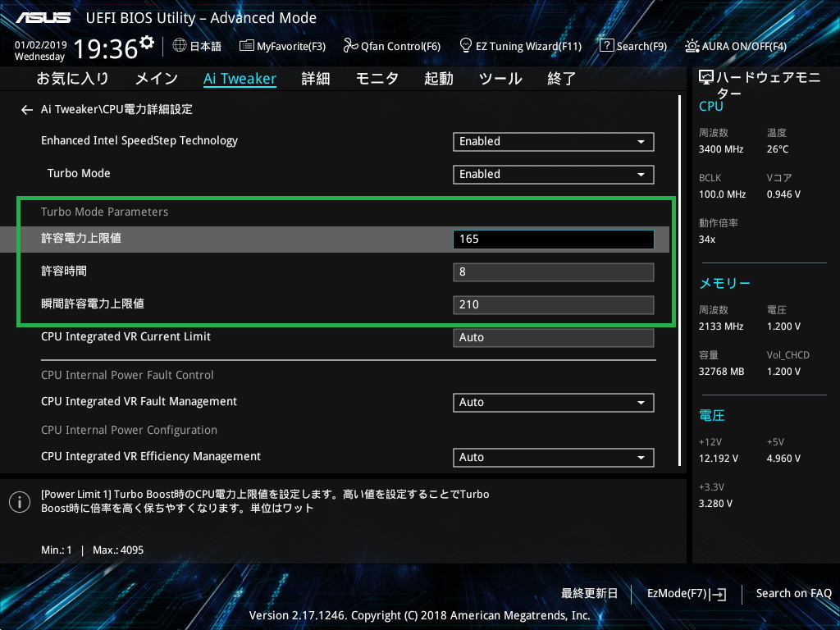Image resolution: width=840 pixels, height=630 pixels.
Task: Open the 詳細 tab
Action: (x=316, y=79)
